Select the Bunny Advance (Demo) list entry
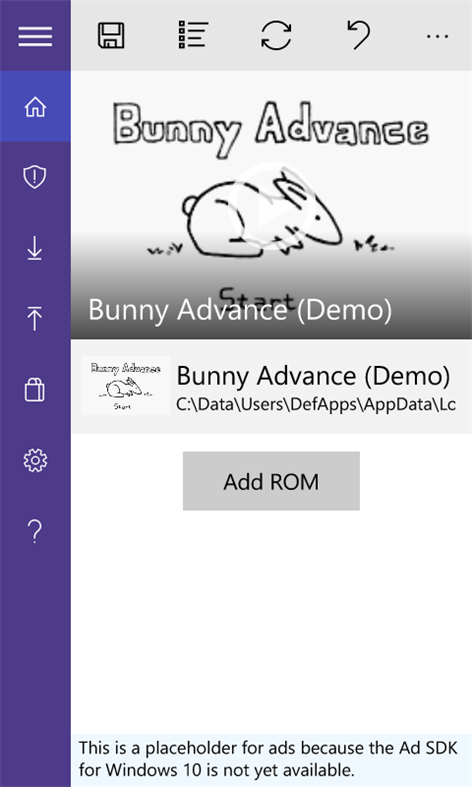Image resolution: width=472 pixels, height=787 pixels. coord(271,386)
